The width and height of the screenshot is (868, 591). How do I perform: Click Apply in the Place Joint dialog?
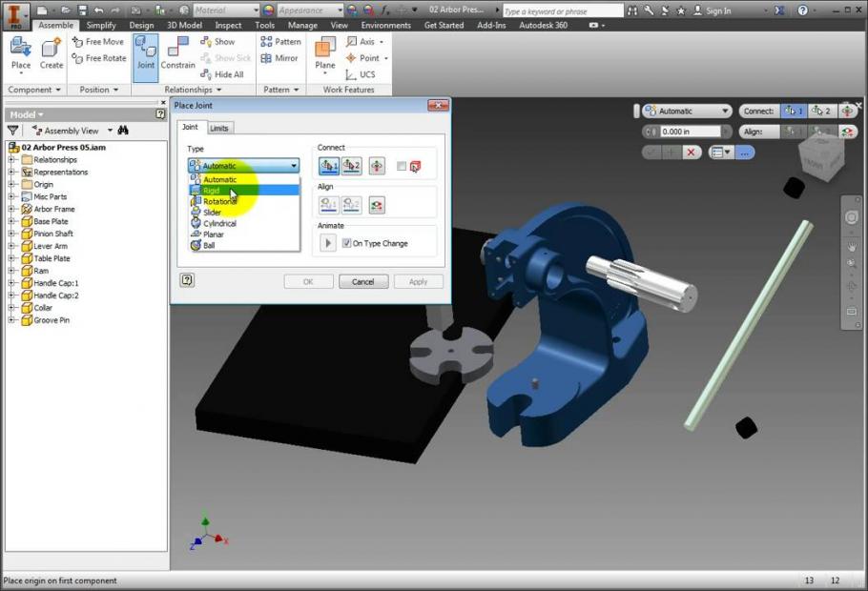pyautogui.click(x=418, y=281)
